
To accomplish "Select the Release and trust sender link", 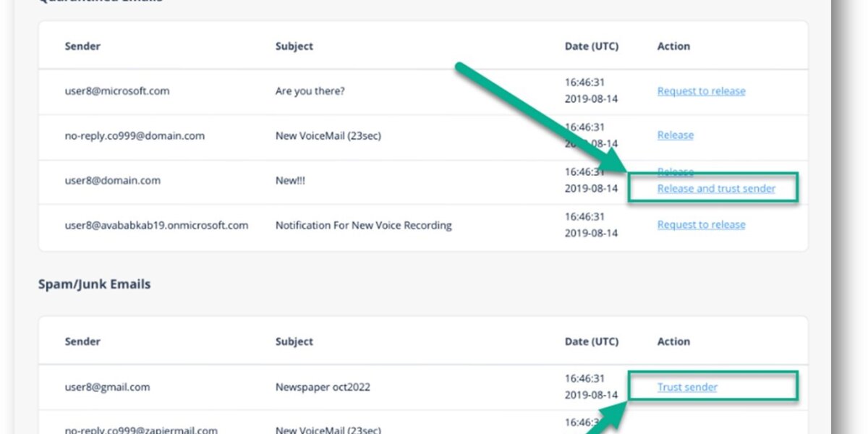I will pos(716,189).
